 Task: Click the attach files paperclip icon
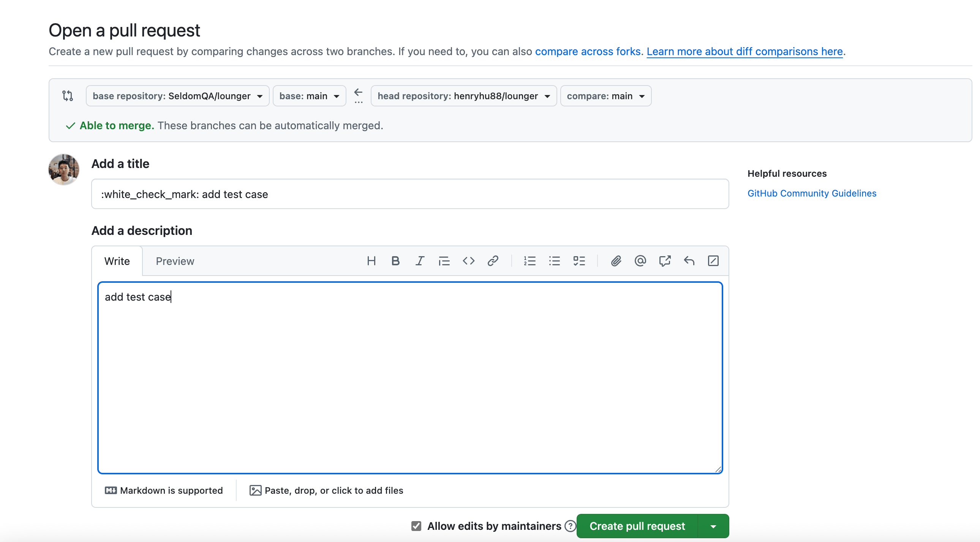[616, 261]
